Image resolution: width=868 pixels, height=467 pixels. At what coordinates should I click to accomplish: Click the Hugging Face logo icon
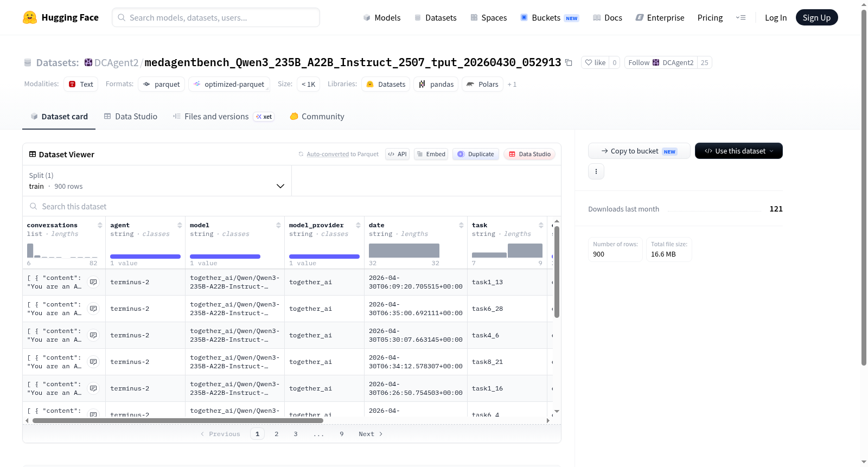[x=30, y=17]
